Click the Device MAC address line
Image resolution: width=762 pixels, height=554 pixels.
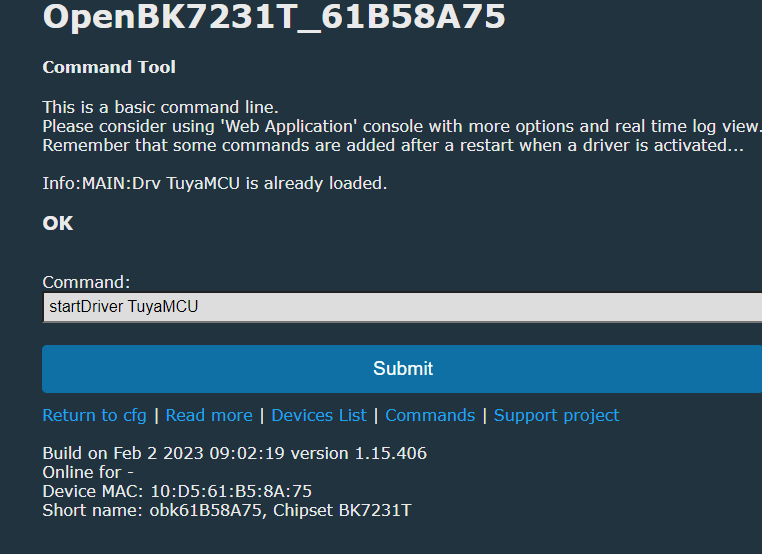pos(177,491)
